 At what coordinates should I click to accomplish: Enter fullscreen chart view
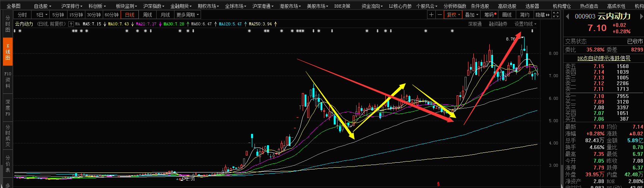tap(556, 15)
